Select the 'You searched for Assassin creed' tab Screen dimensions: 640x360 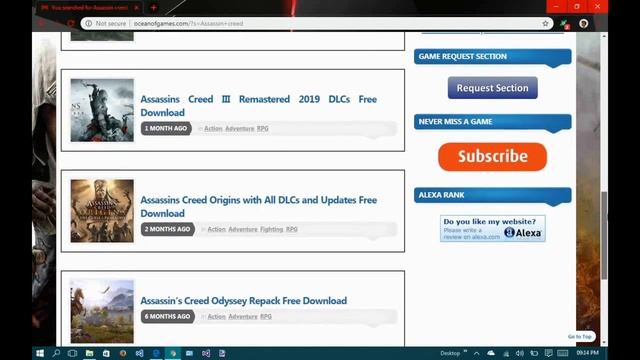[x=89, y=7]
